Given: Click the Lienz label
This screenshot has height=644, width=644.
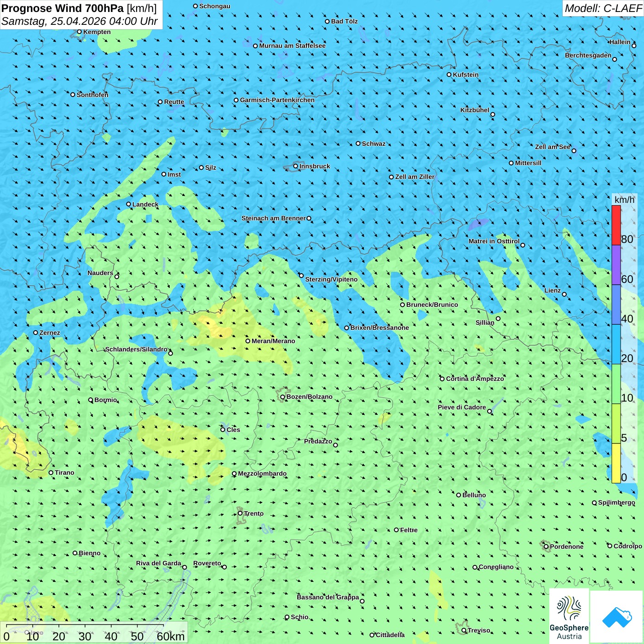Looking at the screenshot, I should pos(552,290).
